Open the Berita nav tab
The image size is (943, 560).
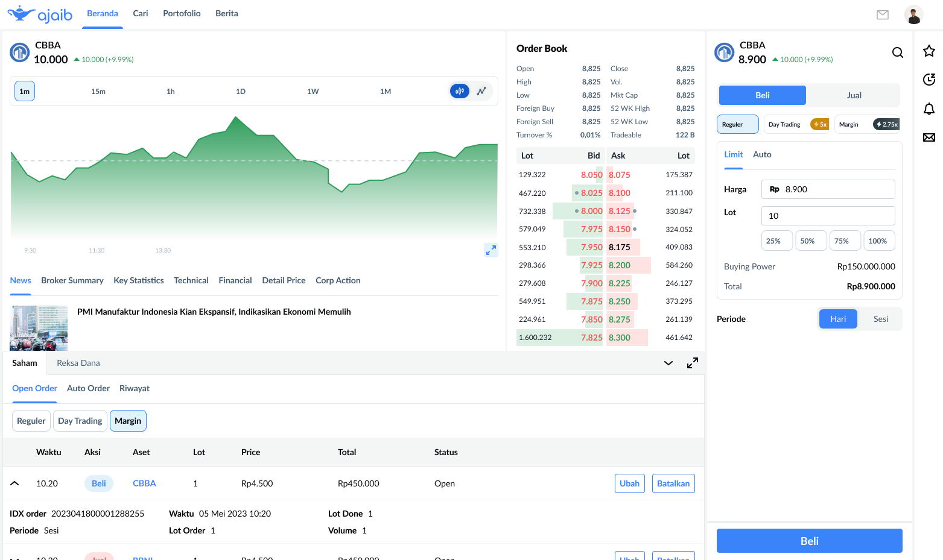coord(227,13)
